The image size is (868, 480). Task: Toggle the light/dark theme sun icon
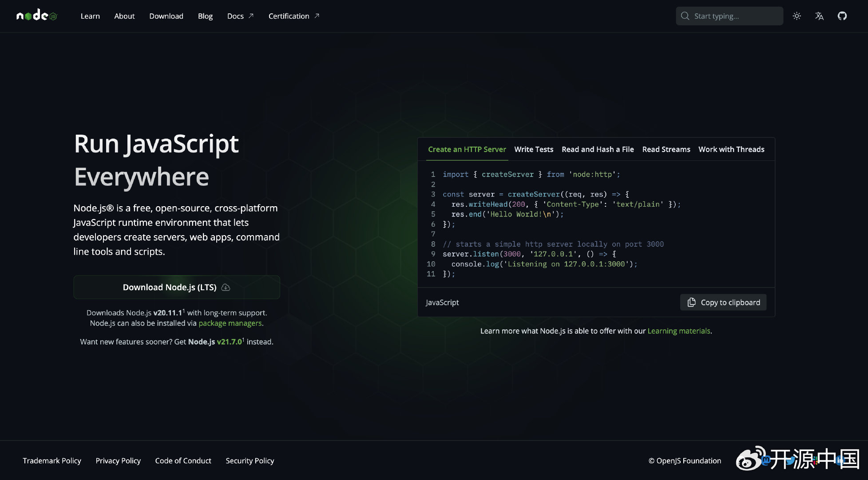click(797, 16)
